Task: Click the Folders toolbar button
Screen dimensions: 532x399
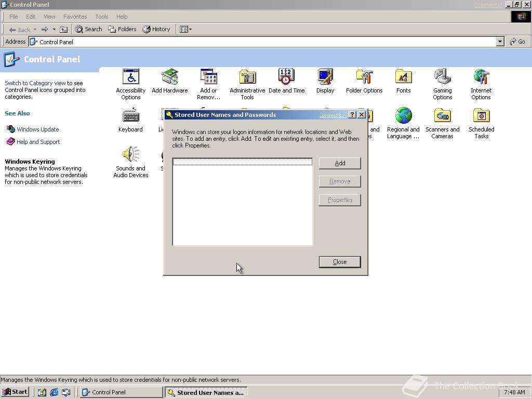Action: [x=122, y=29]
